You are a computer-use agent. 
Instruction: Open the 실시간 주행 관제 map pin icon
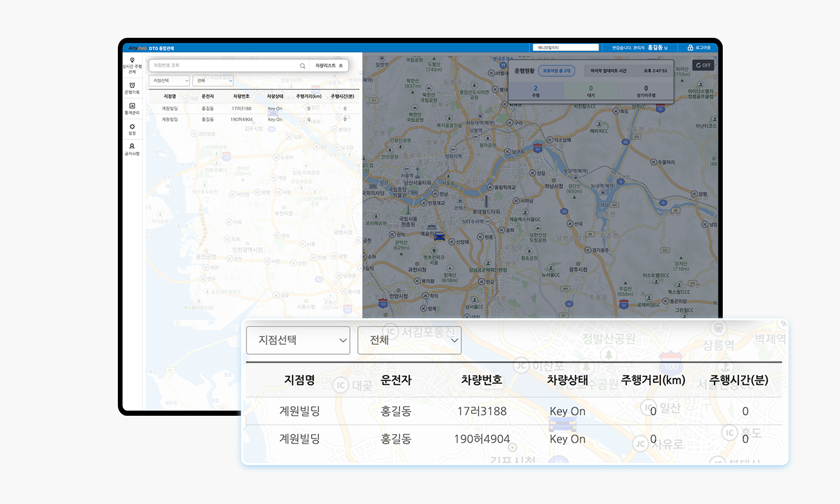coord(132,60)
